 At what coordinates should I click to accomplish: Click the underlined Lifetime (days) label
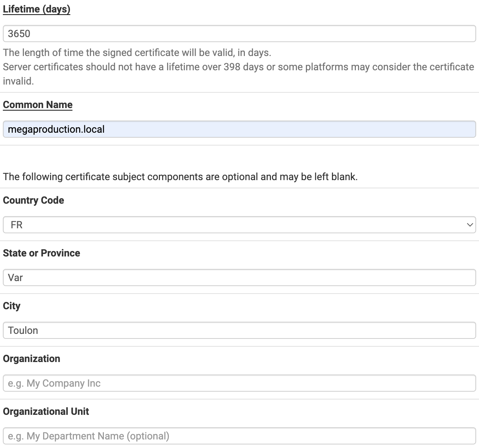36,9
